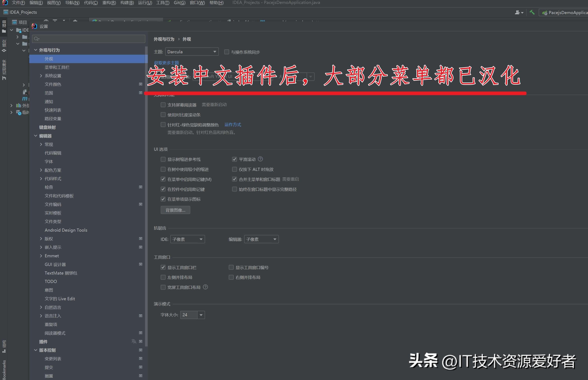Image resolution: width=588 pixels, height=380 pixels.
Task: Click the project-level icon on 版权 row
Action: coord(140,239)
